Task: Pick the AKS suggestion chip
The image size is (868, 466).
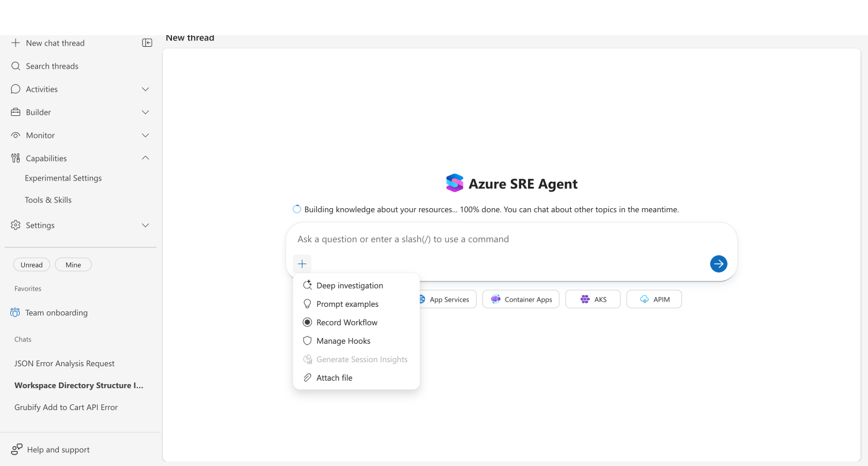Action: [x=593, y=299]
